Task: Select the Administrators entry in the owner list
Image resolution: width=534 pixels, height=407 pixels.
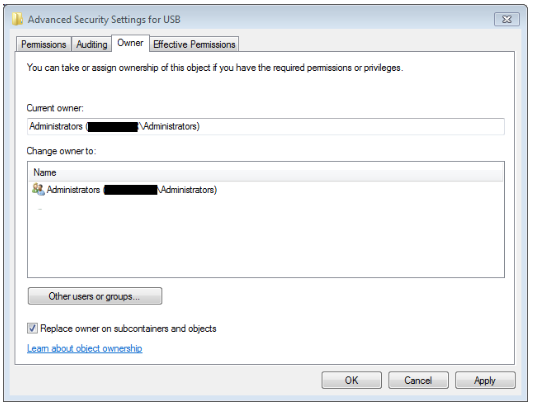Action: coord(124,190)
